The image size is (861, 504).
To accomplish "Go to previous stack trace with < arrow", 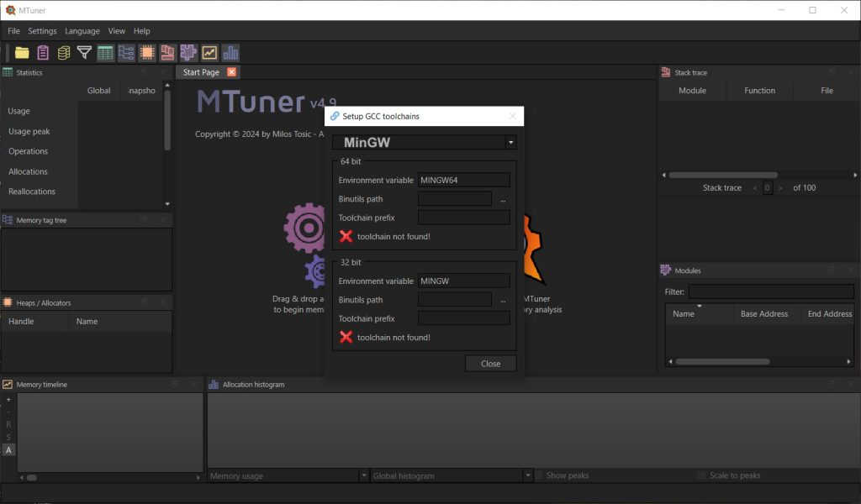I will (755, 188).
